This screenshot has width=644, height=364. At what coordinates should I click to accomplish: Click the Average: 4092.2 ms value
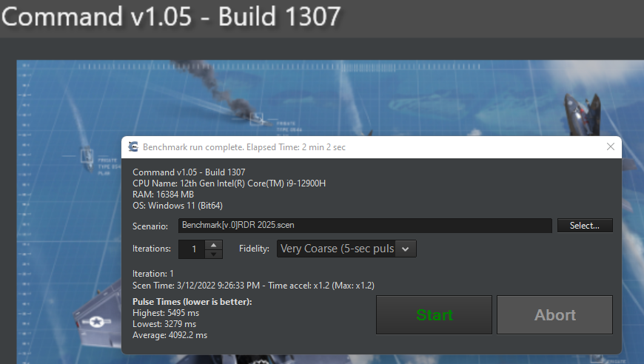170,335
